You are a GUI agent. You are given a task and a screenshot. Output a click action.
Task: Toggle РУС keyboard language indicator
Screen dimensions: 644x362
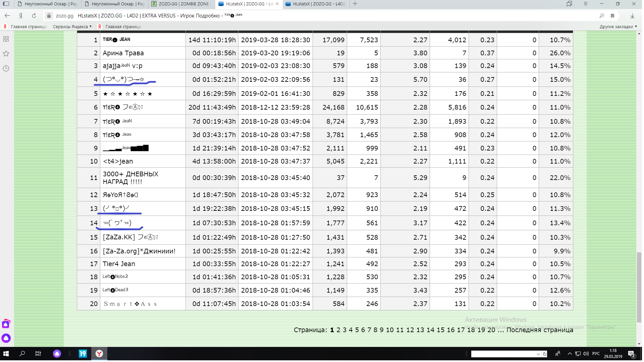pyautogui.click(x=596, y=354)
